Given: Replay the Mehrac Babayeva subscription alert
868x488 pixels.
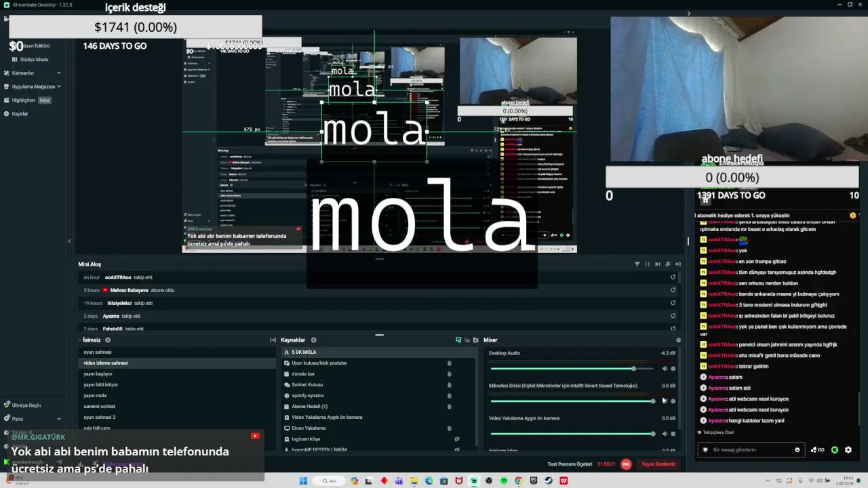Looking at the screenshot, I should point(673,290).
